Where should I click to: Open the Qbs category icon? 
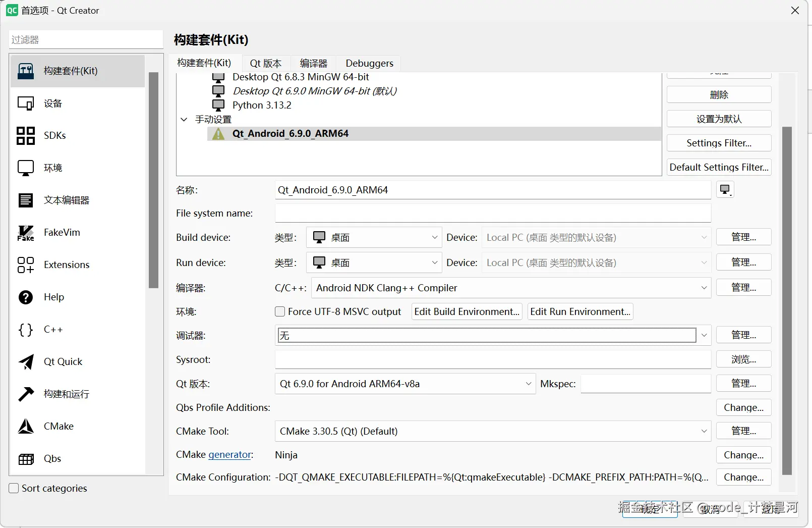pyautogui.click(x=26, y=459)
